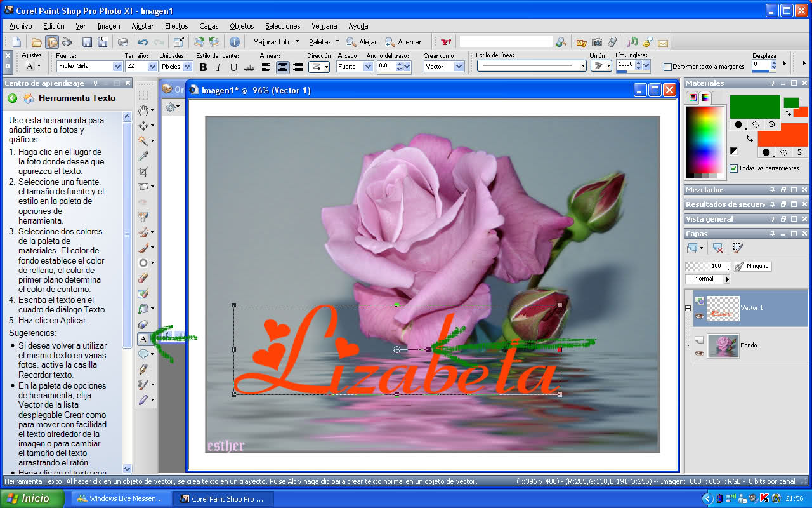Zoom in with the Acercar button
812x508 pixels.
(x=403, y=42)
